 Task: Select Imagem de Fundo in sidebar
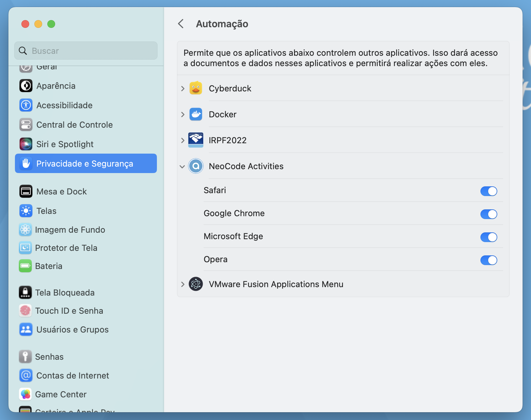pyautogui.click(x=86, y=230)
